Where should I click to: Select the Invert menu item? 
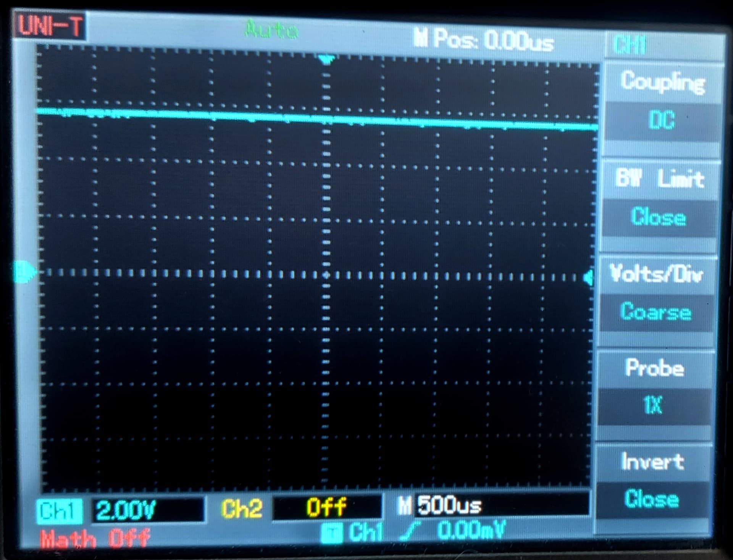click(652, 462)
